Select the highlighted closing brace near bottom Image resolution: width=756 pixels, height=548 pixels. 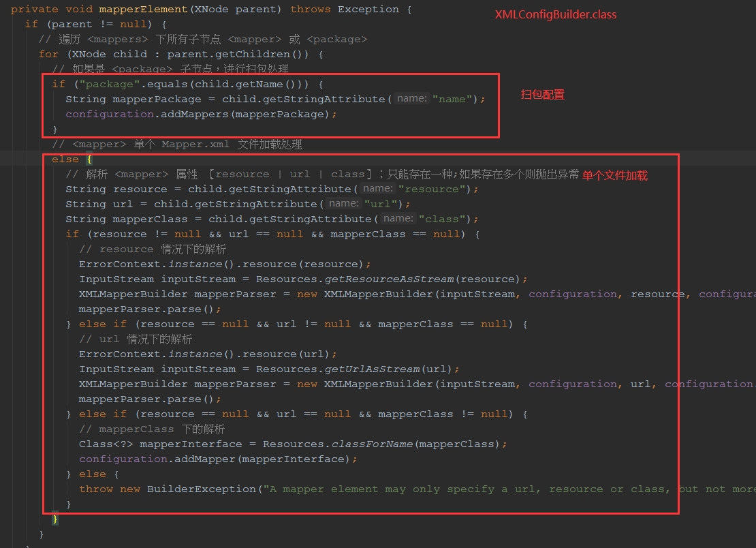54,519
